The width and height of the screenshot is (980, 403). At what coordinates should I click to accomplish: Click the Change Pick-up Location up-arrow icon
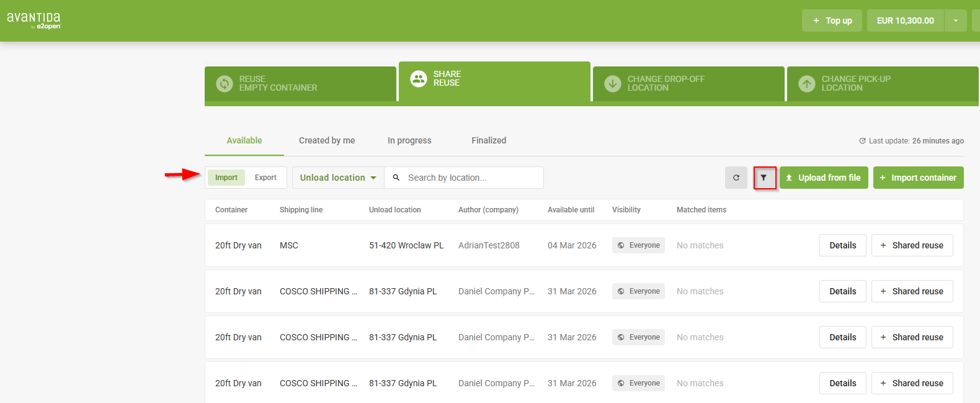coord(807,83)
